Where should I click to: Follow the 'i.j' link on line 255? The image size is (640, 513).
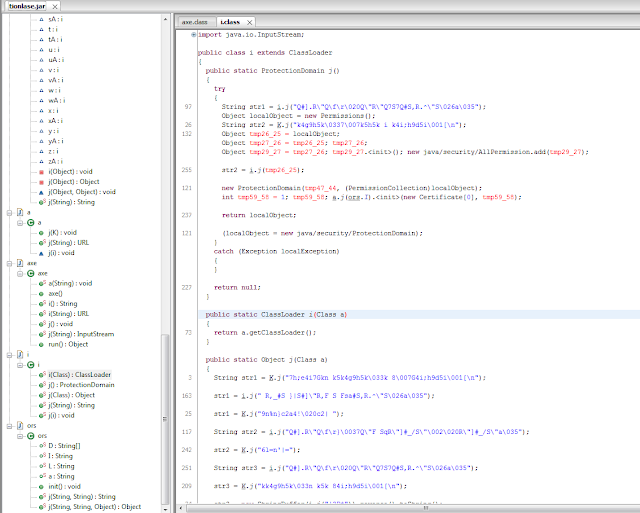point(258,170)
